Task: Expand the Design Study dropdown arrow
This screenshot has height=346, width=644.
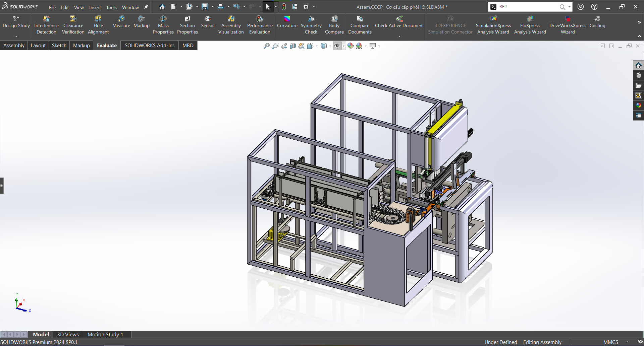Action: click(x=16, y=36)
